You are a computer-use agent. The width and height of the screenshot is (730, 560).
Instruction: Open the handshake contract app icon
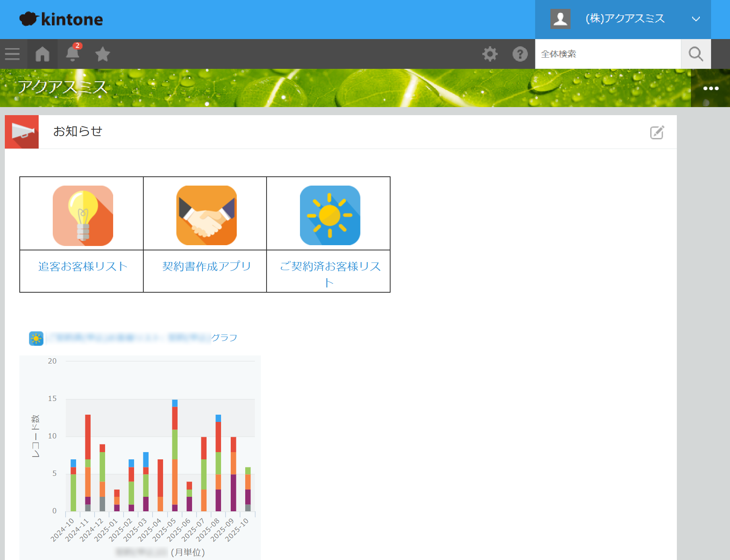(x=206, y=215)
